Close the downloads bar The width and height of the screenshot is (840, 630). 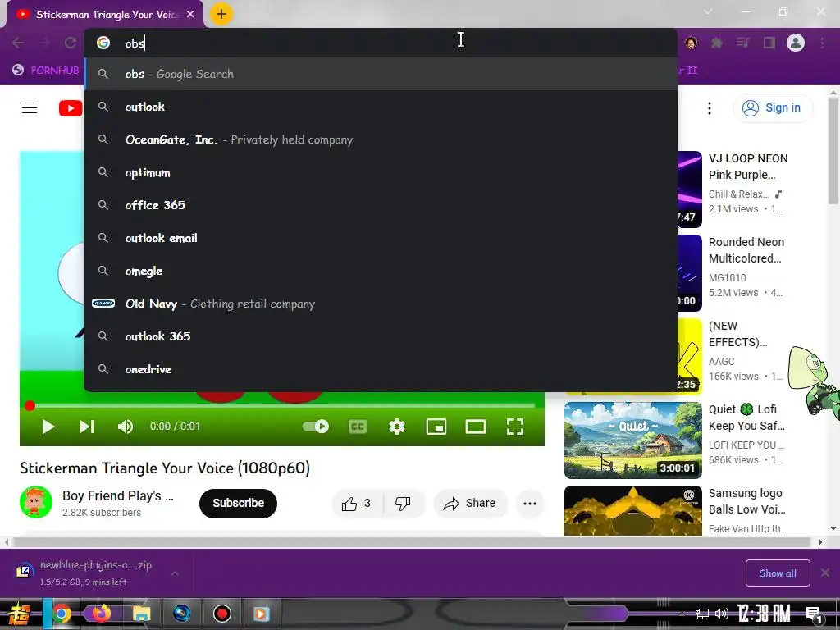coord(825,573)
